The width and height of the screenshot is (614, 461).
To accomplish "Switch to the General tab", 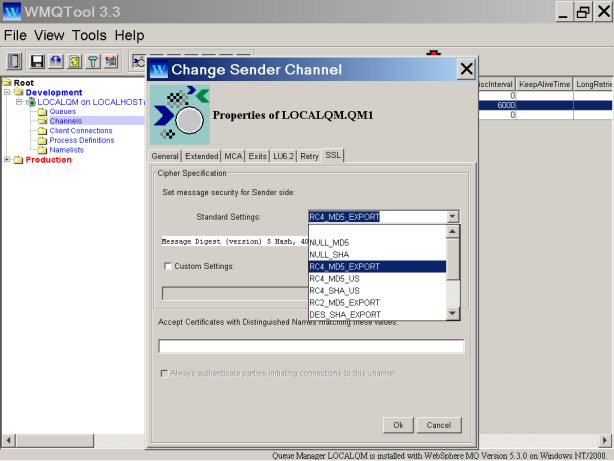I will click(x=165, y=156).
